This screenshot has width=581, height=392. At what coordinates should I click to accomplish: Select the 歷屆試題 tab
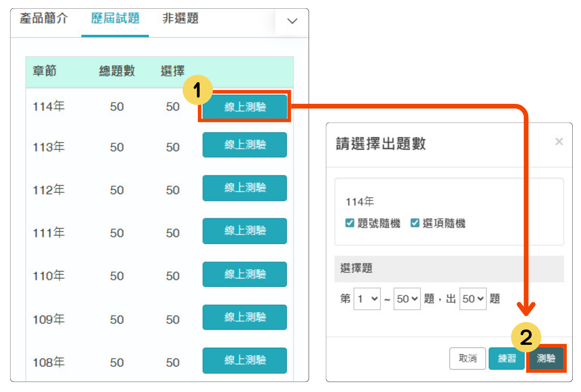click(x=115, y=19)
